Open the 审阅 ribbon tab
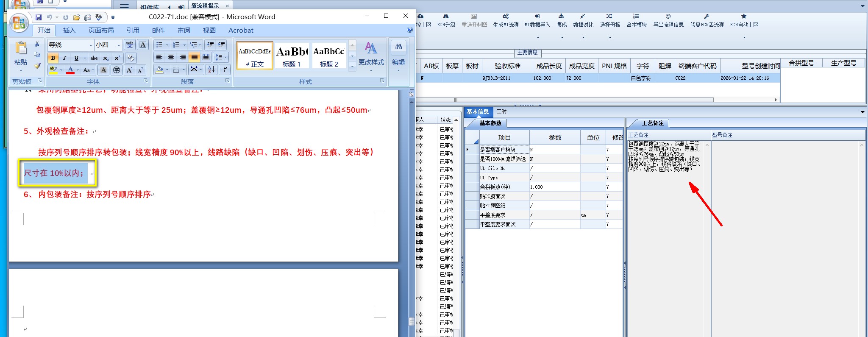Viewport: 868px width, 337px height. click(184, 30)
